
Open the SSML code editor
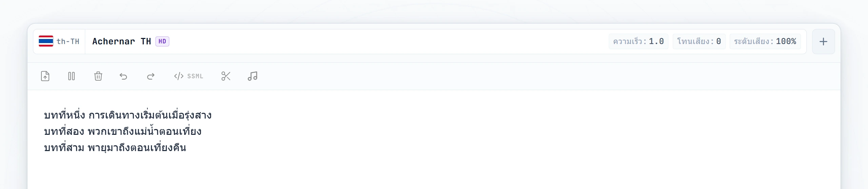(189, 76)
